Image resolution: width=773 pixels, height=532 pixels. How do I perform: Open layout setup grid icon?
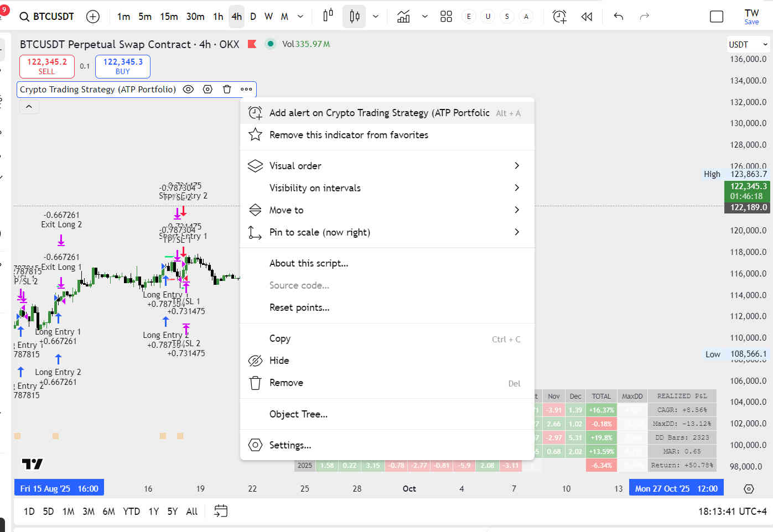click(446, 17)
